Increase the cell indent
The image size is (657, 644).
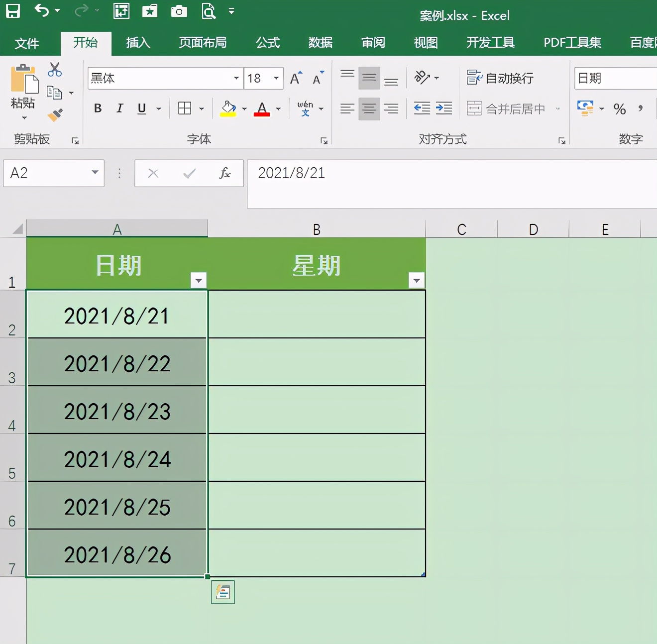[x=444, y=108]
